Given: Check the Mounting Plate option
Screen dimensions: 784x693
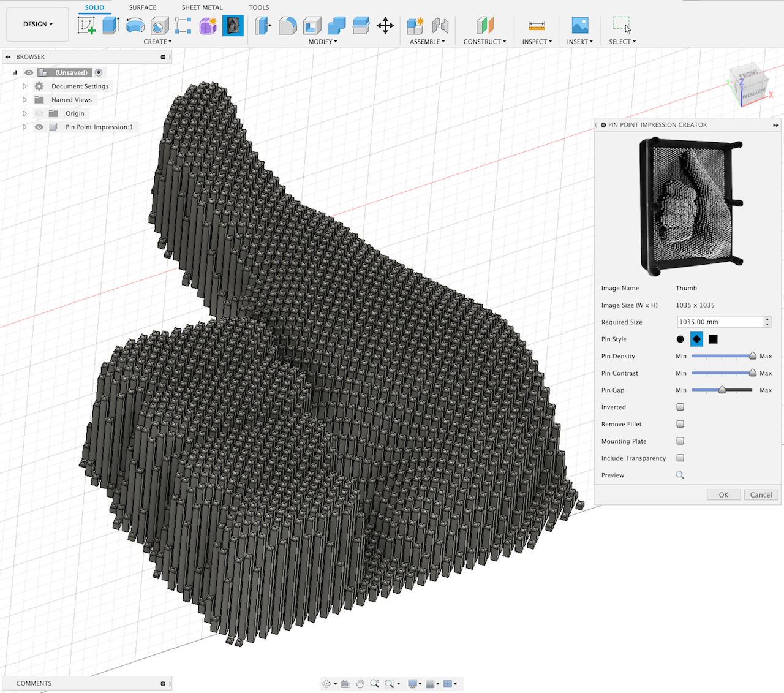Looking at the screenshot, I should point(680,441).
